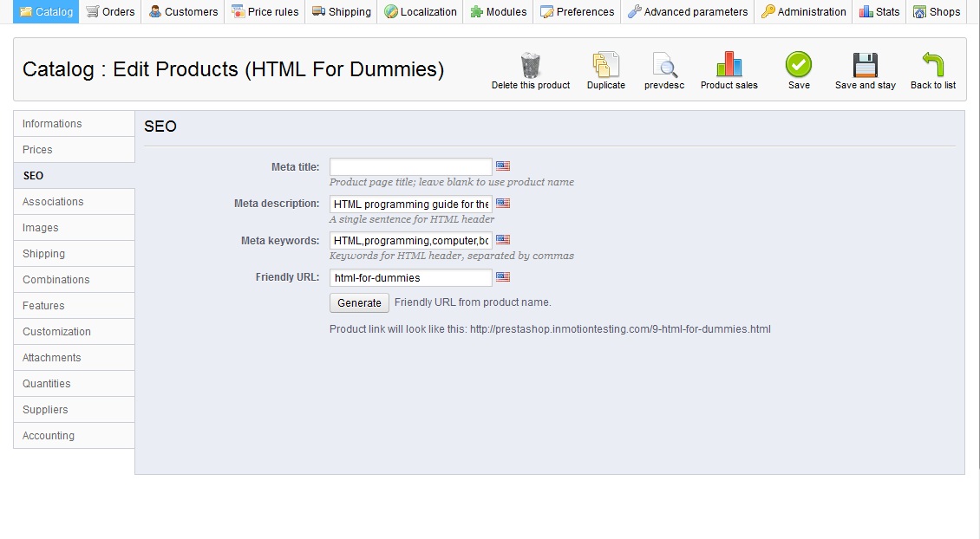Open the Shops menu
980x539 pixels.
(937, 11)
